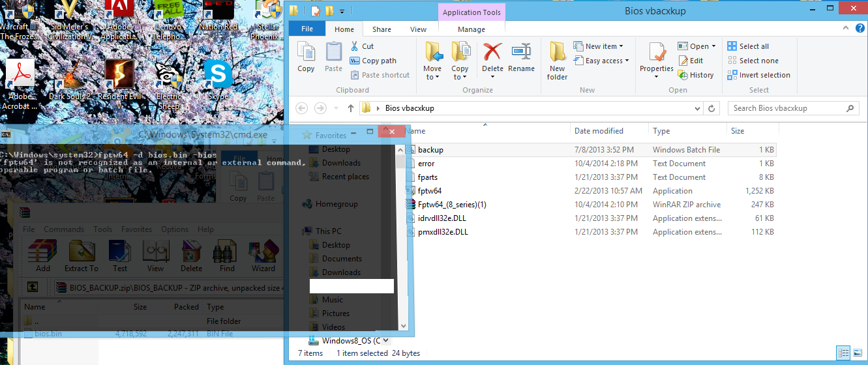Switch to the View ribbon tab

point(419,29)
